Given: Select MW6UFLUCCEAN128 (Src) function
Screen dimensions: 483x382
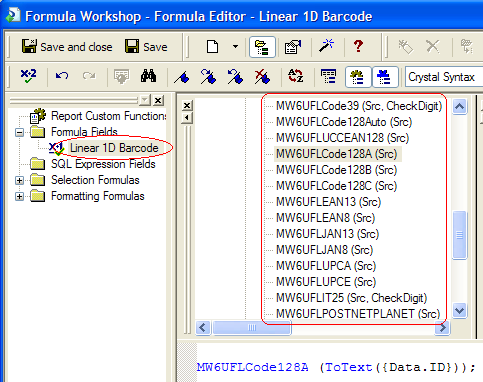Looking at the screenshot, I should point(342,138).
